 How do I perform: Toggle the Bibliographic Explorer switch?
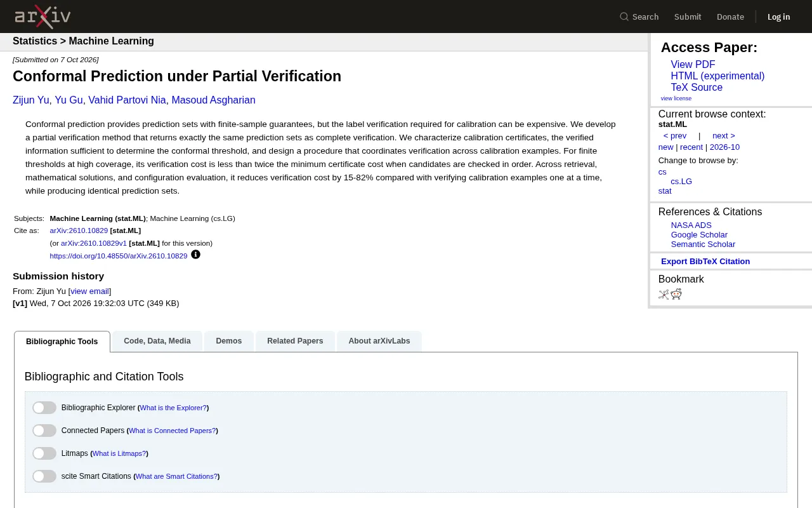click(44, 408)
